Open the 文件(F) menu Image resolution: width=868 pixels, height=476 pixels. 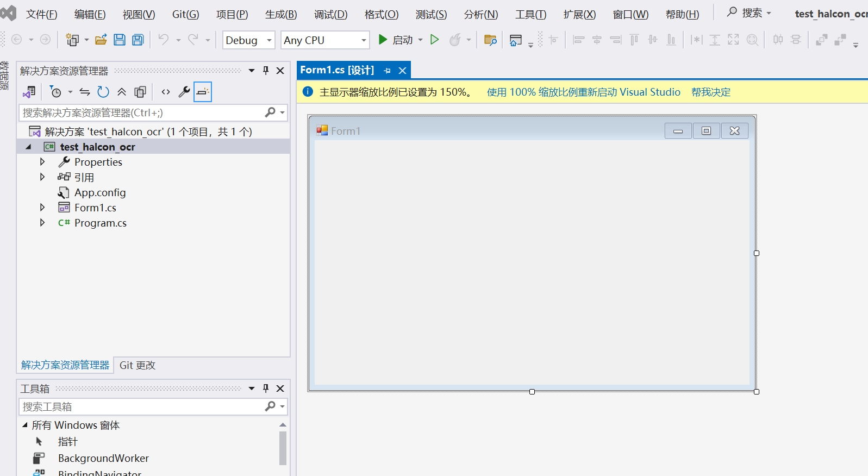(41, 15)
